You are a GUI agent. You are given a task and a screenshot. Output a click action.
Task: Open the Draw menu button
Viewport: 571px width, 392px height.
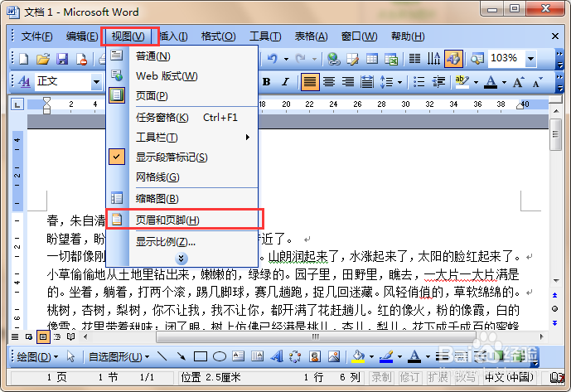pyautogui.click(x=37, y=356)
